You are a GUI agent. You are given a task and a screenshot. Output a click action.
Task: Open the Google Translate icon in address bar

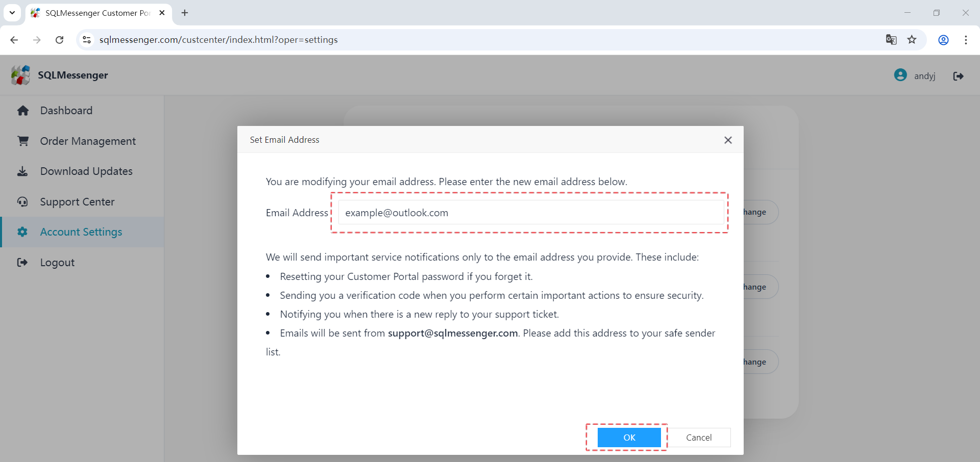891,40
